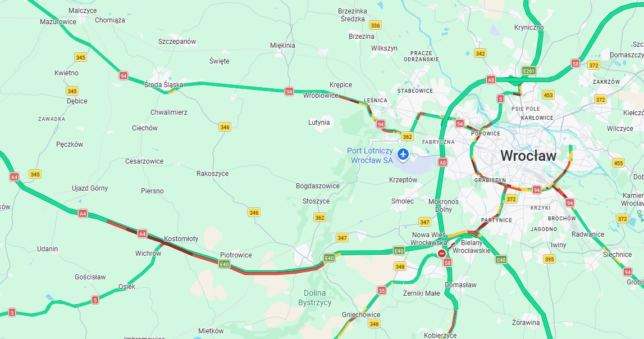Click the E261 green road shield
Screen dimensions: 644x339
(529, 71)
